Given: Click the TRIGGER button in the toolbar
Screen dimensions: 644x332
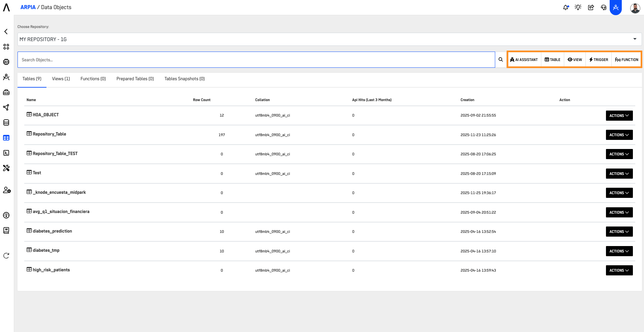Looking at the screenshot, I should pos(598,59).
